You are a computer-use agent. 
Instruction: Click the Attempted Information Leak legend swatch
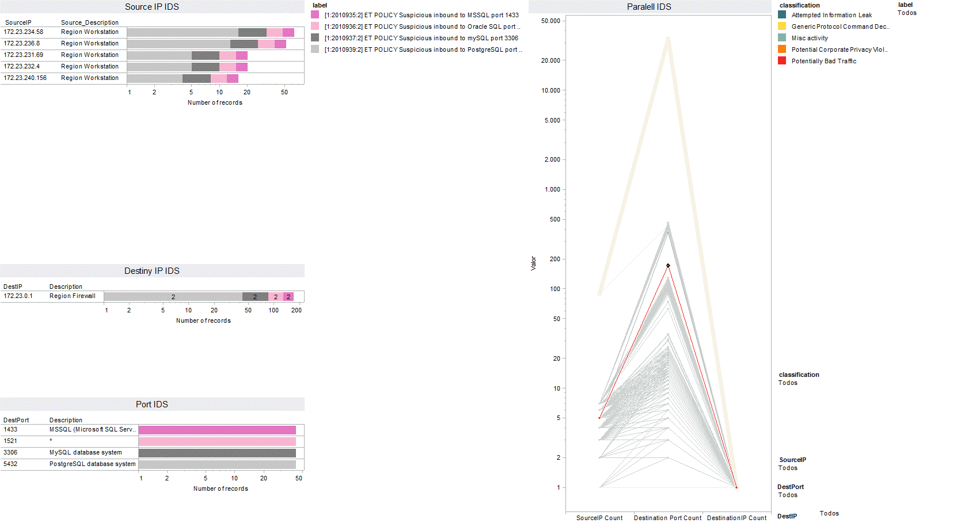782,14
